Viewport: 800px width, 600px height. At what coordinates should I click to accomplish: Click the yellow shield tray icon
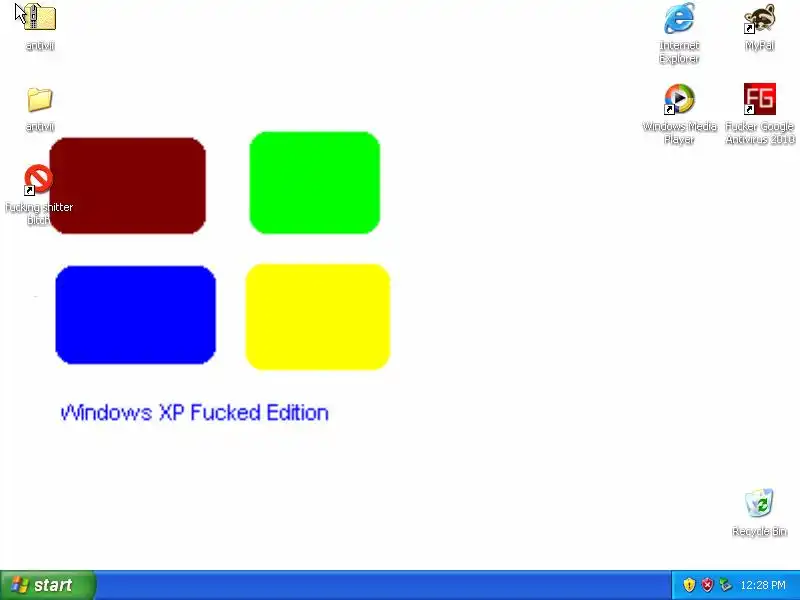tap(689, 585)
